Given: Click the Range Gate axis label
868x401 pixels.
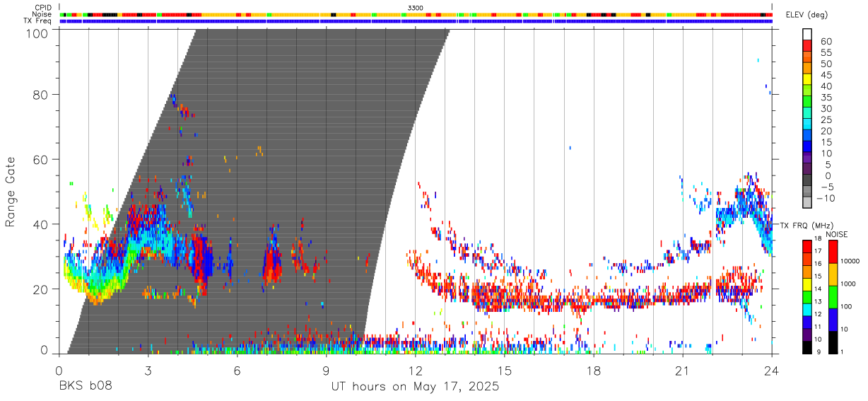Looking at the screenshot, I should tap(11, 191).
